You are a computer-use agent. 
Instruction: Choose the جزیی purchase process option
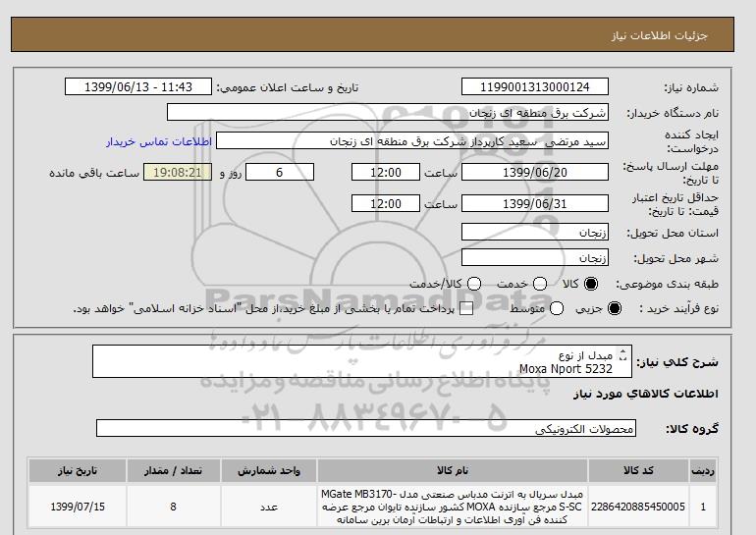click(x=615, y=308)
